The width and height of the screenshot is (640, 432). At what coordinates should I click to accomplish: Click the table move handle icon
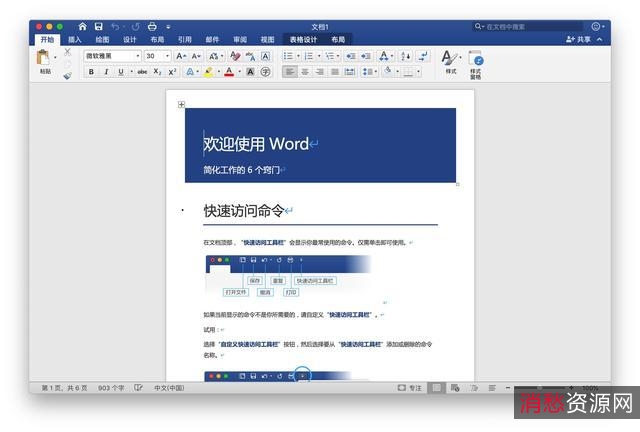pos(181,105)
